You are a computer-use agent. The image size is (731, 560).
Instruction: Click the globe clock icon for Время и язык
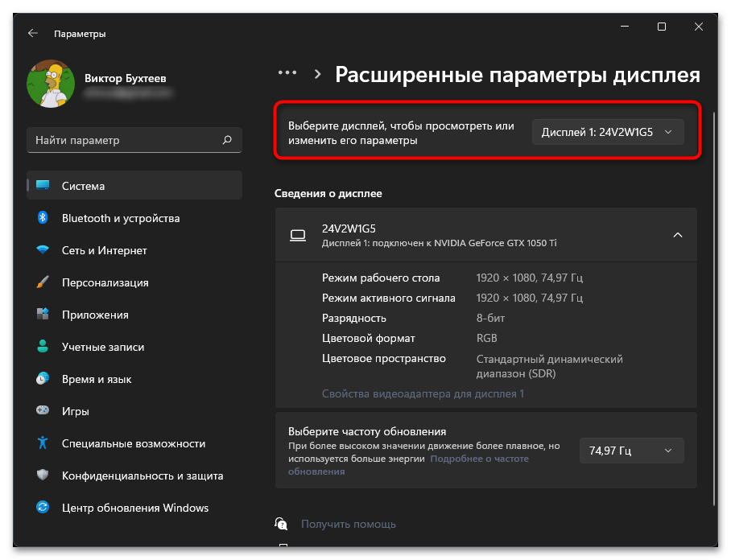coord(43,379)
